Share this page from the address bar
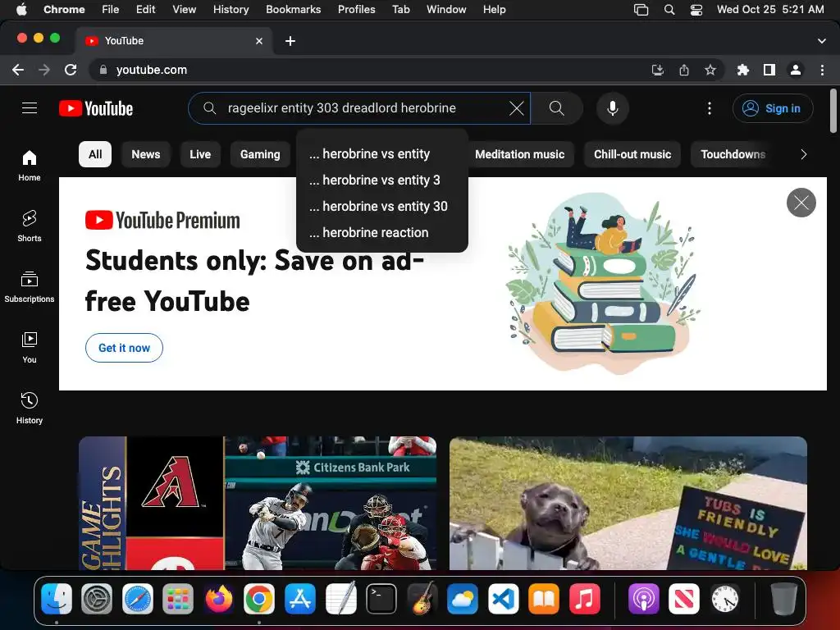Screen dimensions: 840x630 tap(684, 70)
